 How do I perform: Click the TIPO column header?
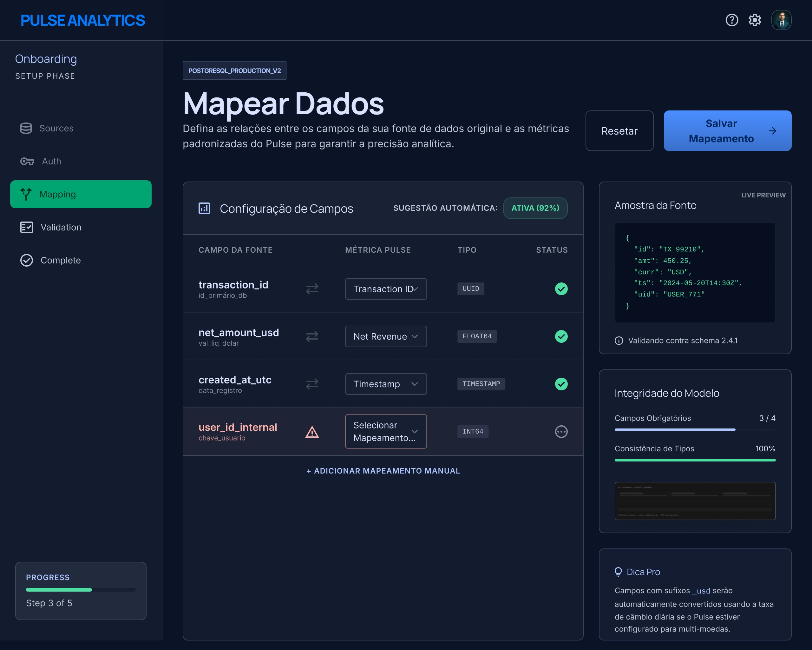point(467,250)
